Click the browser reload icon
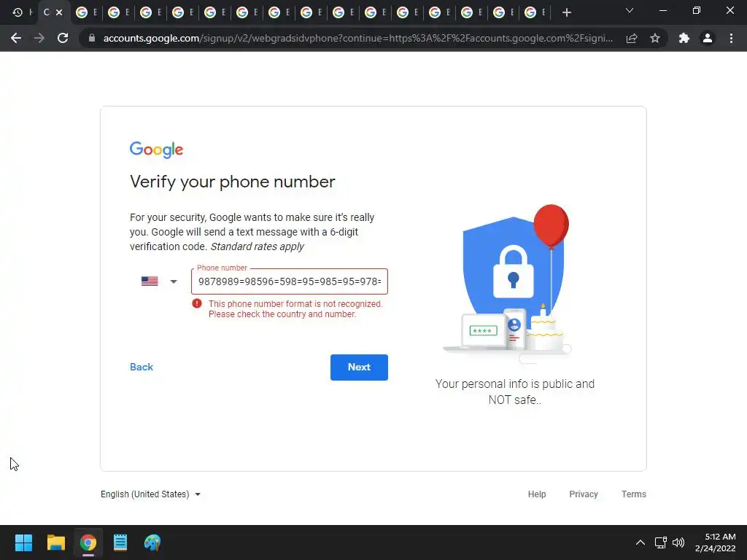Image resolution: width=747 pixels, height=560 pixels. [63, 38]
